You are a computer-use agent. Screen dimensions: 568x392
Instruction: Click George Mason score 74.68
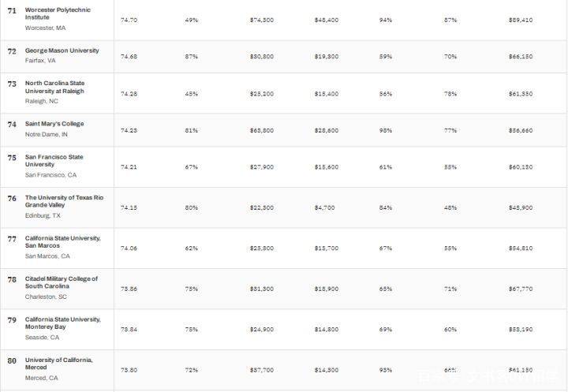pos(129,57)
